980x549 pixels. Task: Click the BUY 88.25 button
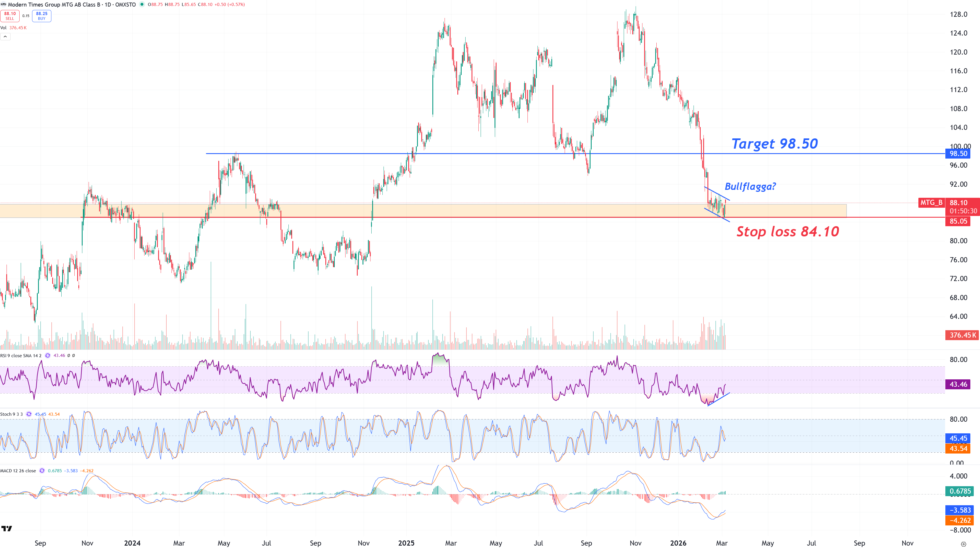coord(41,16)
